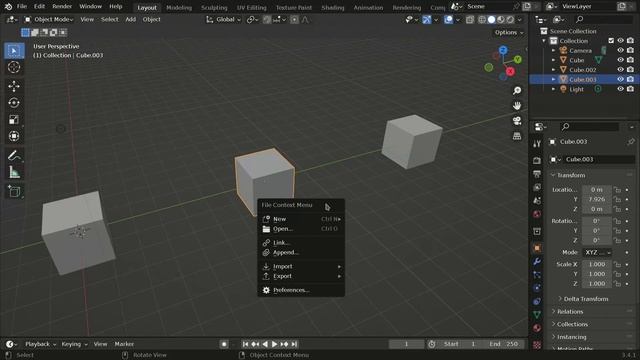The image size is (640, 360).
Task: Open the Global orientation dropdown
Action: [x=223, y=20]
